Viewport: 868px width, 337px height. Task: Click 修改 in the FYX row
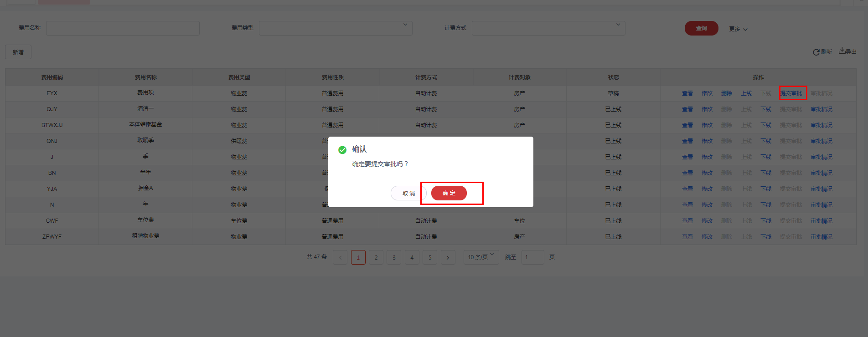(x=707, y=93)
